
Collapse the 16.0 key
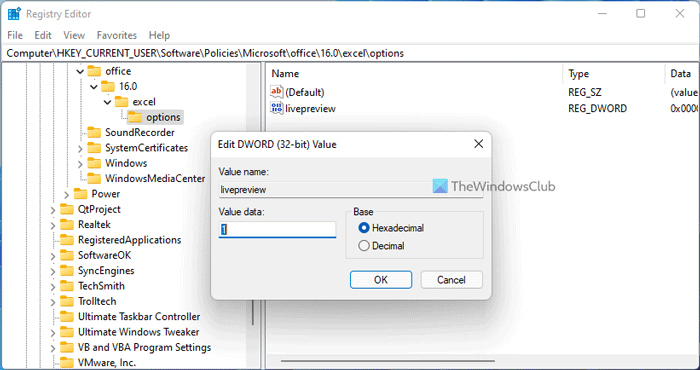pyautogui.click(x=93, y=87)
